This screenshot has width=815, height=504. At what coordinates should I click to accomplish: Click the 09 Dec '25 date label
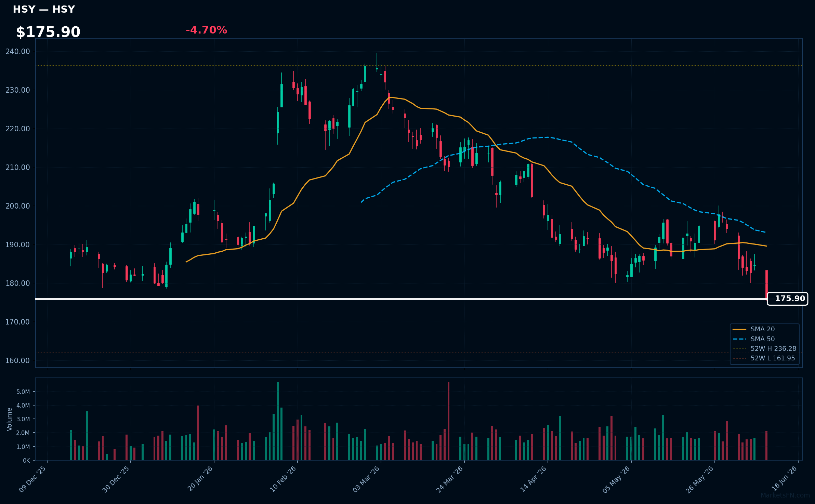click(32, 479)
